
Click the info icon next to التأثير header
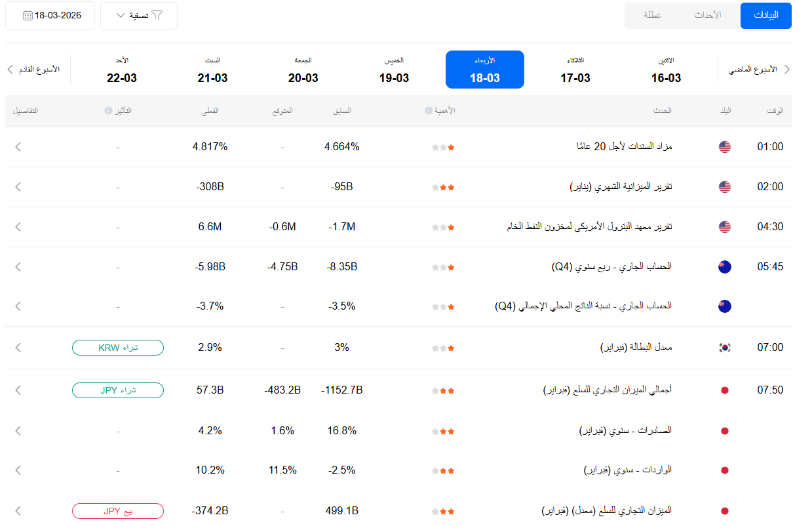[x=108, y=111]
